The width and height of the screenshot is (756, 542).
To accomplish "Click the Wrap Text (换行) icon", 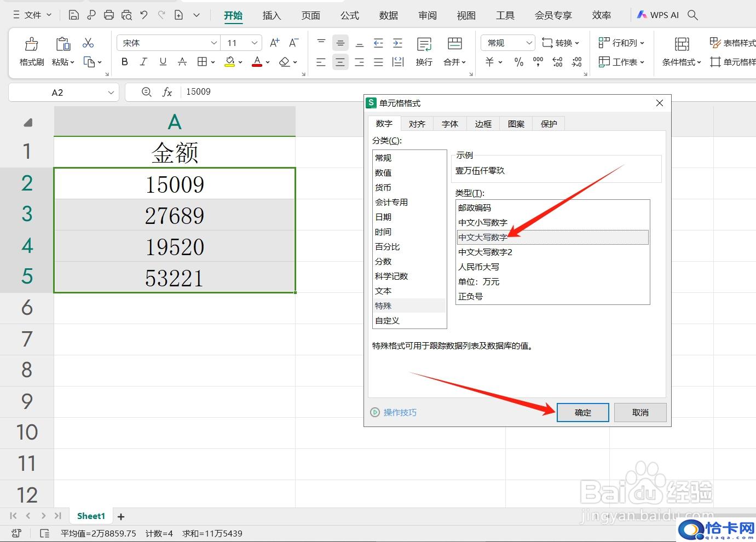I will pyautogui.click(x=424, y=44).
